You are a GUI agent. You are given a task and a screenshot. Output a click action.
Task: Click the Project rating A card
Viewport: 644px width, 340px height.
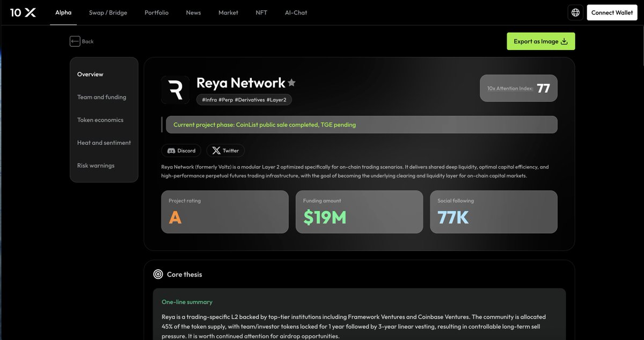[x=225, y=212]
